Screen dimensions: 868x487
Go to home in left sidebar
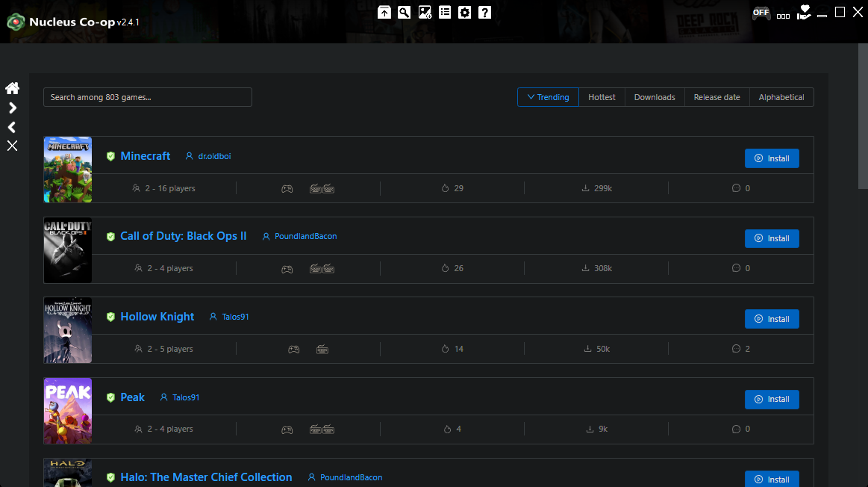click(x=12, y=88)
